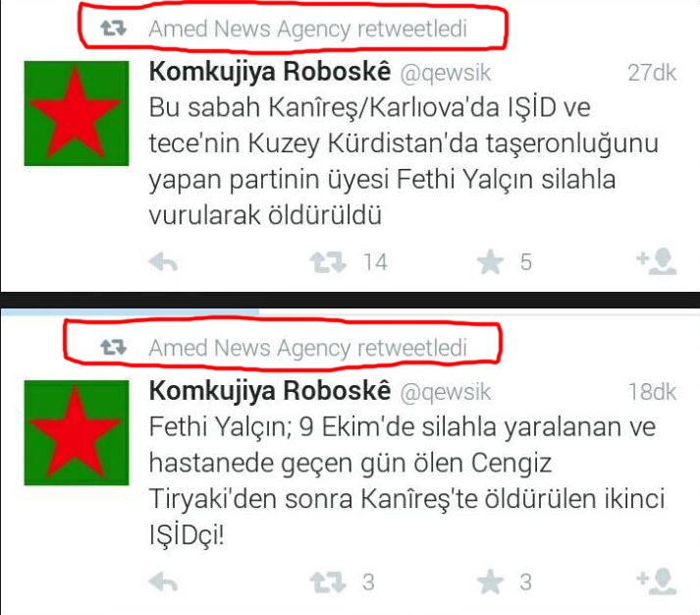Open the 27dk timestamp of first tweet
The width and height of the screenshot is (700, 615).
[652, 73]
